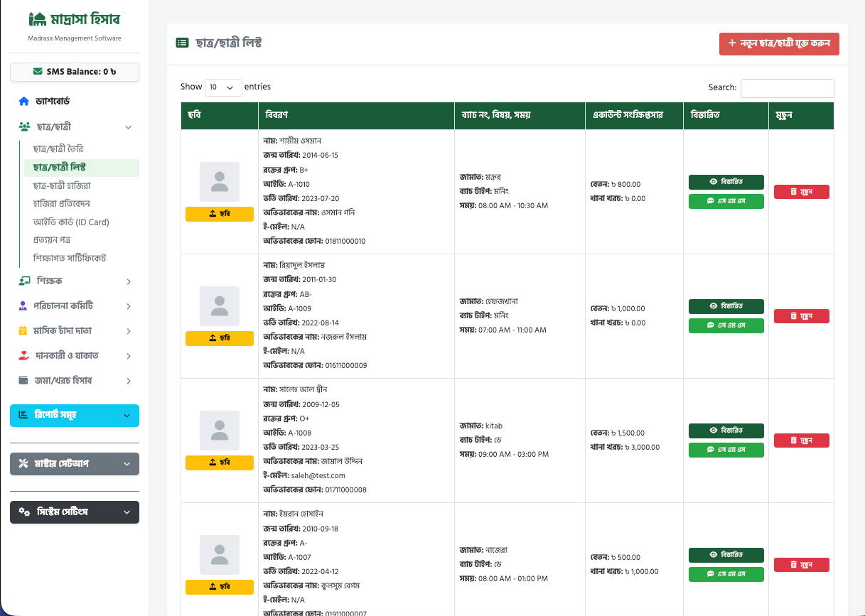Viewport: 865px width, 616px height.
Task: Delete student A-1010 row
Action: click(802, 192)
